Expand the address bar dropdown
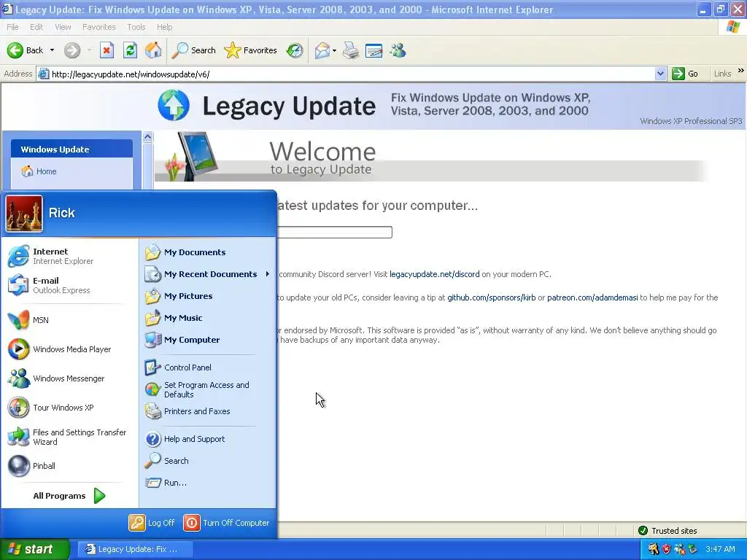This screenshot has height=560, width=747. (660, 74)
